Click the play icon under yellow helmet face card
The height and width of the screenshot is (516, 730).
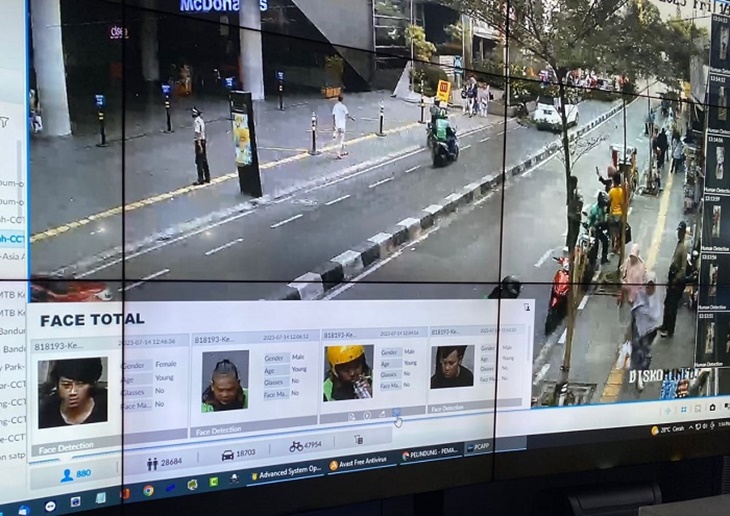366,415
